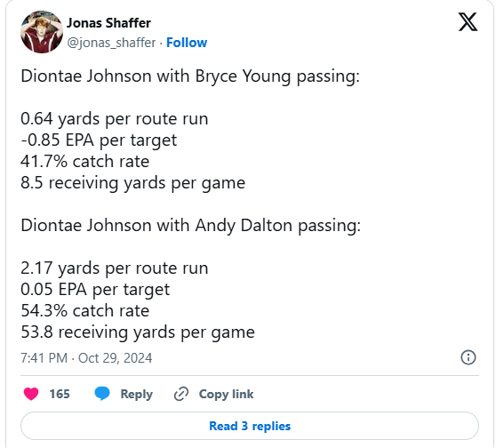Click the Bryce Young passing heading line
The width and height of the screenshot is (496, 448).
pos(190,76)
